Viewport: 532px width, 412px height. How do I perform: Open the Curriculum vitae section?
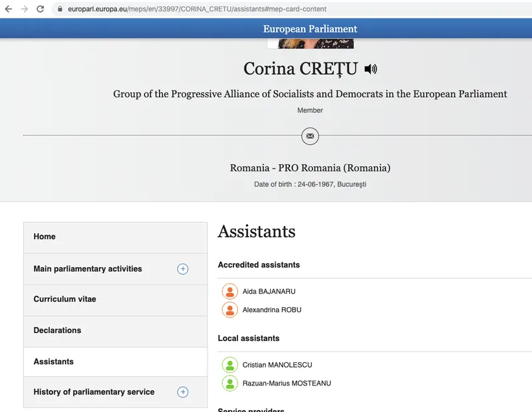point(115,300)
